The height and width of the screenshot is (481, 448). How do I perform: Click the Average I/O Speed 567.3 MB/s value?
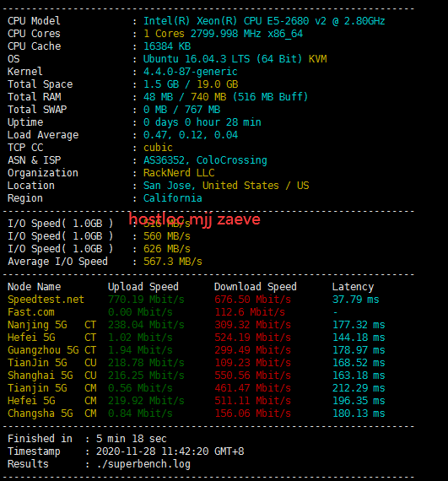[x=173, y=262]
